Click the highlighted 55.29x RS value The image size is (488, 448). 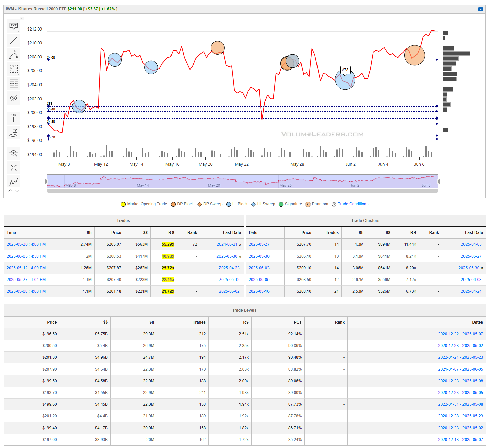[x=168, y=244]
